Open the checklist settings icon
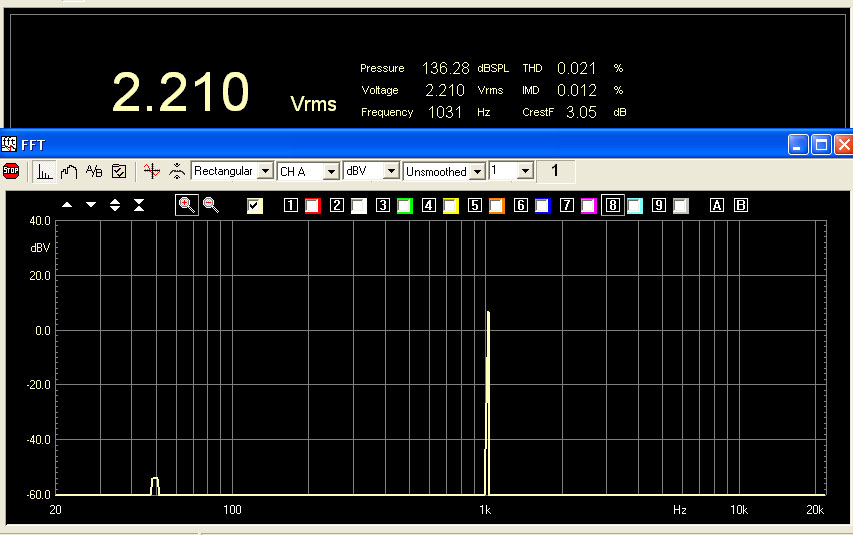The image size is (853, 535). click(118, 171)
